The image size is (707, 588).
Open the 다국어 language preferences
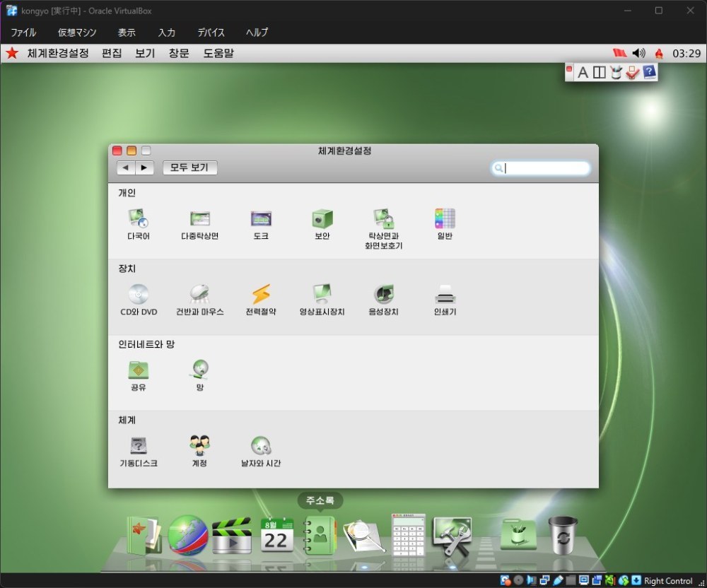(x=139, y=224)
